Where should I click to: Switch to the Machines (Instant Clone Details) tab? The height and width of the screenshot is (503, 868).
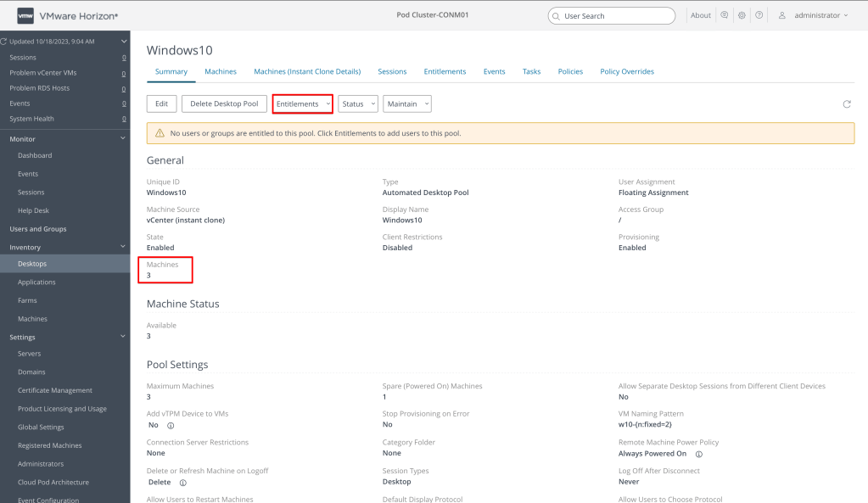pos(307,71)
